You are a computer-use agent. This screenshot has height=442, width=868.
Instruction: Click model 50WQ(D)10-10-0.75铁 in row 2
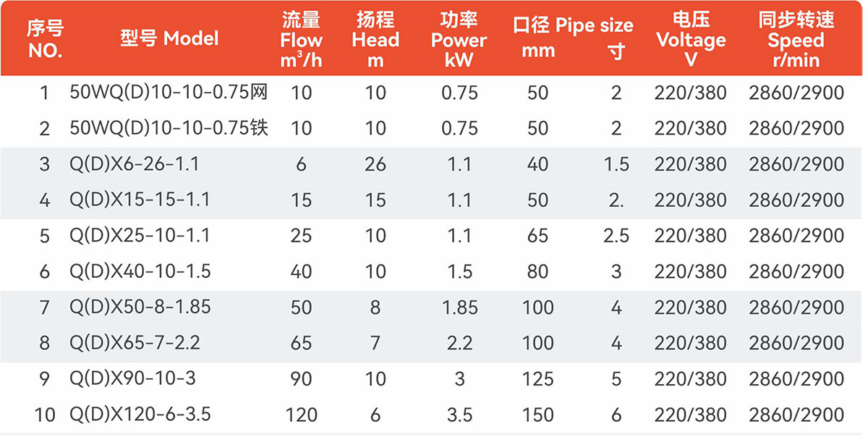pyautogui.click(x=169, y=128)
